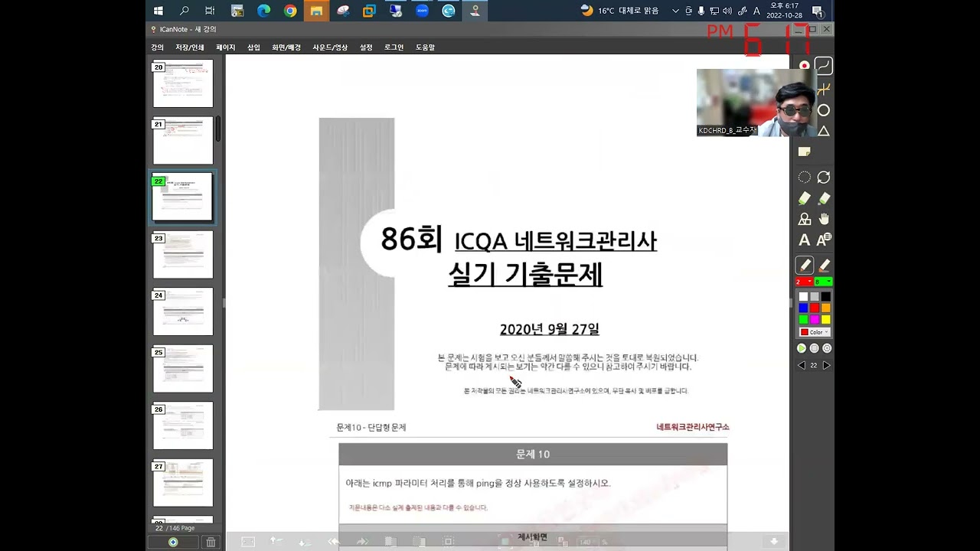Screen dimensions: 980x551
Task: Open Google Chrome from the taskbar
Action: pyautogui.click(x=290, y=11)
